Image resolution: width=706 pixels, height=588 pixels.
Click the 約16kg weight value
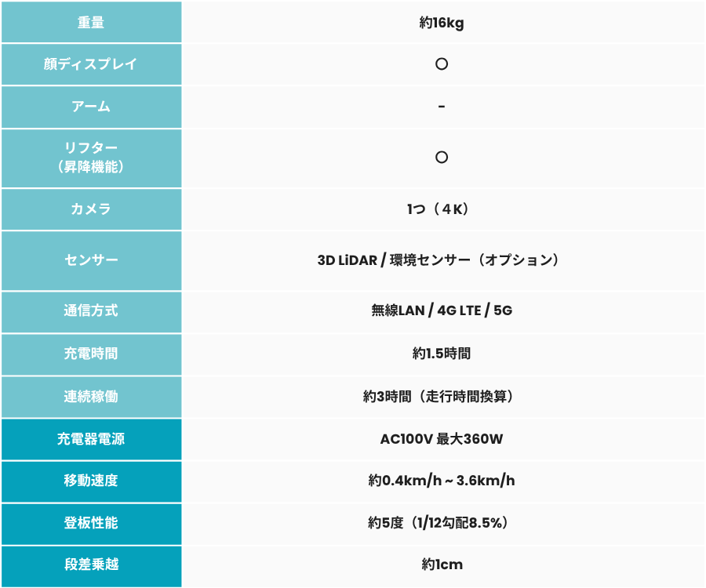(x=442, y=23)
